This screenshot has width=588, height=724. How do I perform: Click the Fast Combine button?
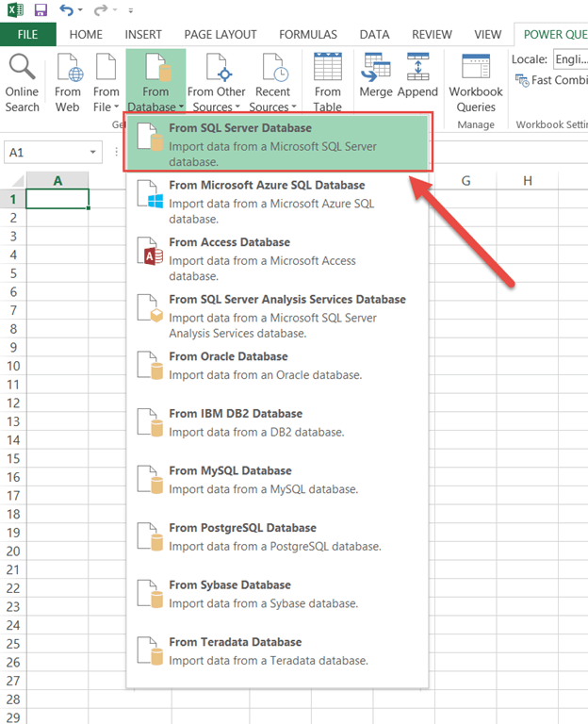click(552, 81)
